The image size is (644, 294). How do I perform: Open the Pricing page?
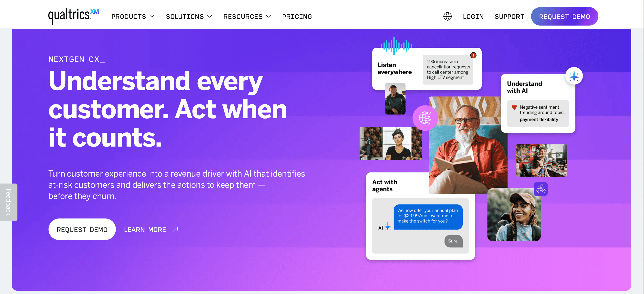click(297, 17)
